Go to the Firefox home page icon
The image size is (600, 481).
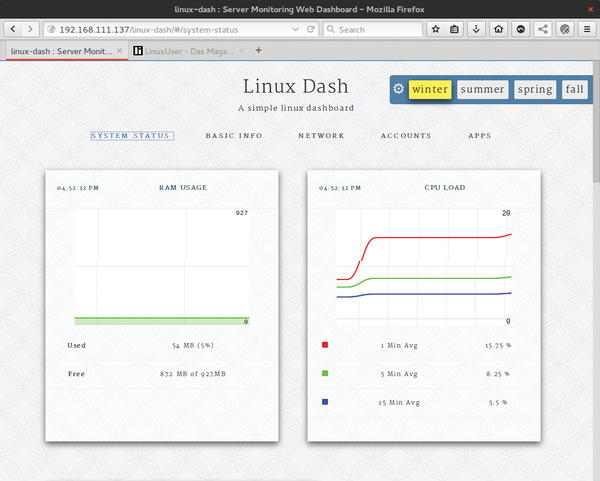(x=499, y=29)
